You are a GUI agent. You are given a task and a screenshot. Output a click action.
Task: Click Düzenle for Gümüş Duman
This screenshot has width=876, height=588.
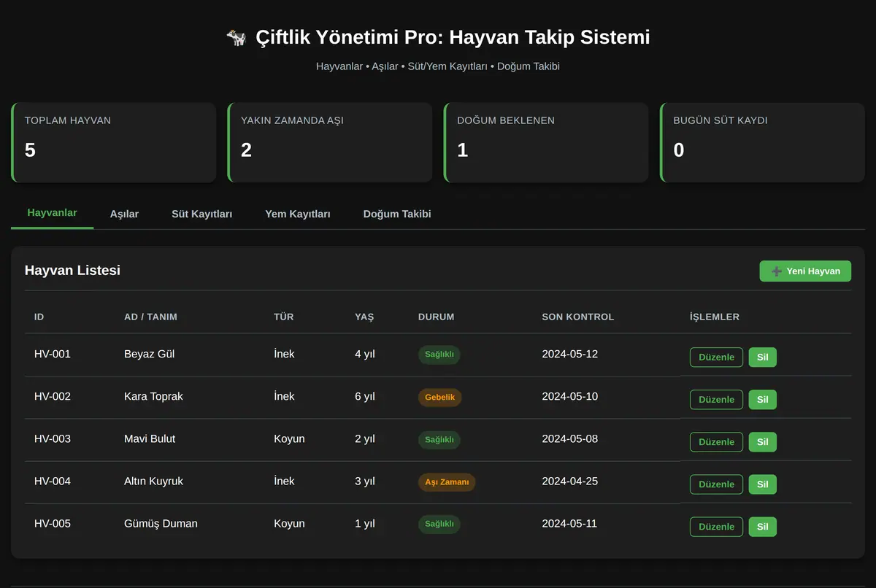[x=716, y=527]
